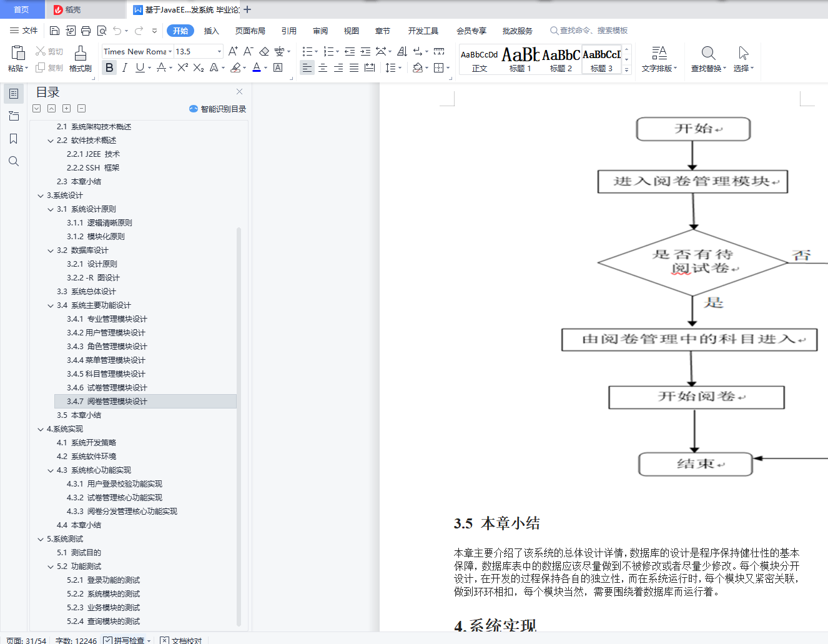Click the Center alignment icon
828x644 pixels.
[323, 67]
